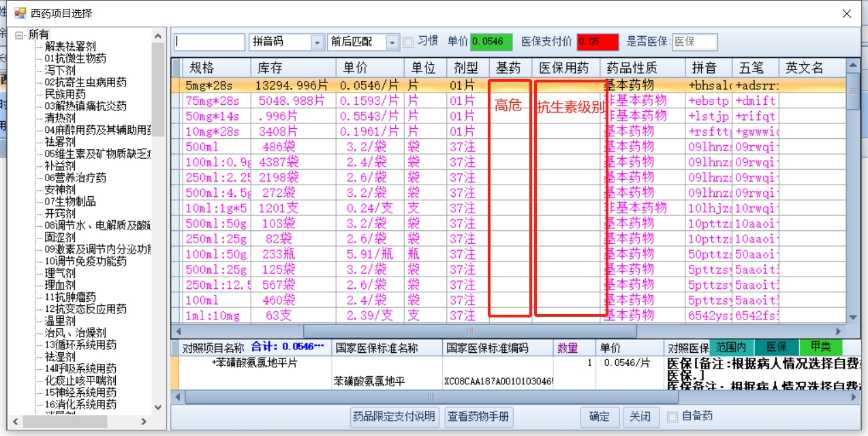Click price cell 2.39/支
The image size is (868, 436).
tap(370, 315)
